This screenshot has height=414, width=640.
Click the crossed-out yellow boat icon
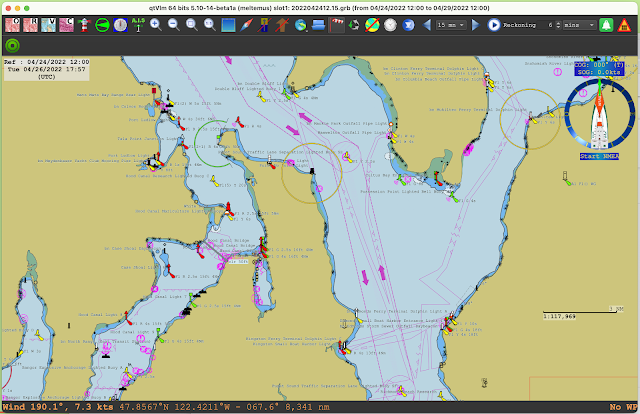[x=264, y=25]
